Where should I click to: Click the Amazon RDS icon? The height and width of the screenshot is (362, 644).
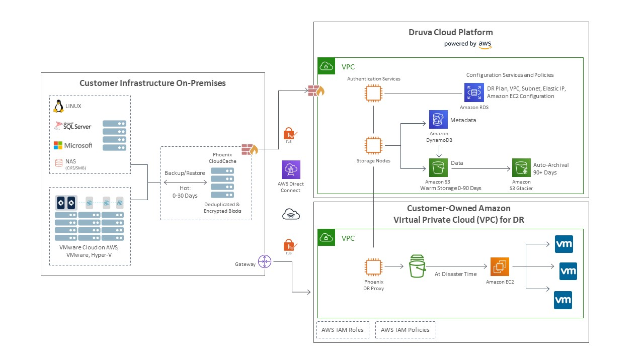tap(474, 93)
